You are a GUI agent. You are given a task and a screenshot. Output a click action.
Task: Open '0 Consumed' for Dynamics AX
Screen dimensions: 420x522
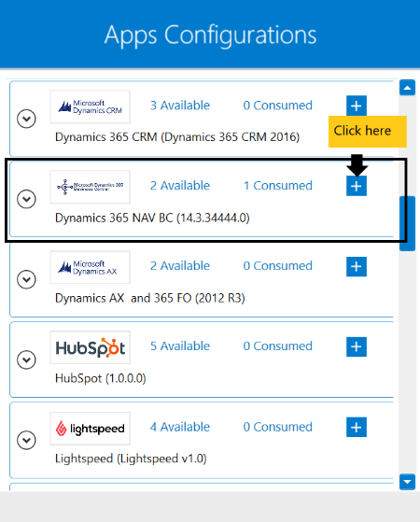pyautogui.click(x=278, y=266)
